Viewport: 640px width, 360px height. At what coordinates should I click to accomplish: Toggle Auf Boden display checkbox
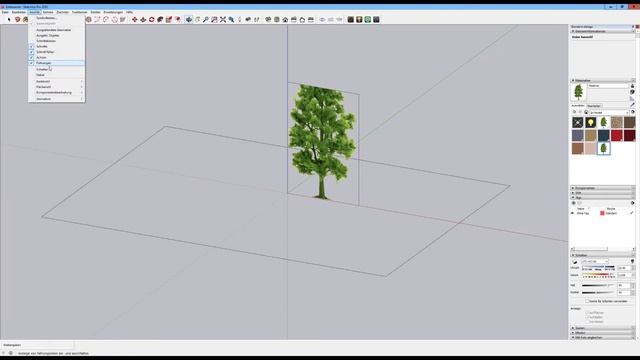pyautogui.click(x=587, y=317)
